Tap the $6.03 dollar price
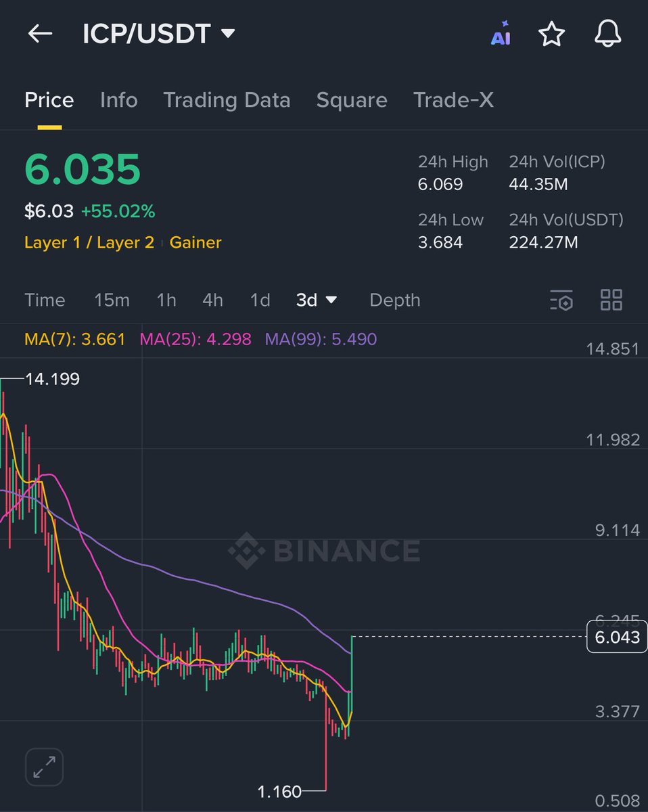 pyautogui.click(x=49, y=212)
